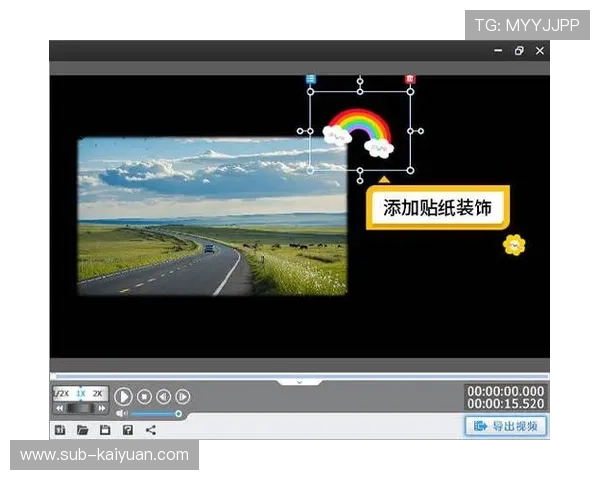600x480 pixels.
Task: Play the video preview
Action: pos(123,397)
